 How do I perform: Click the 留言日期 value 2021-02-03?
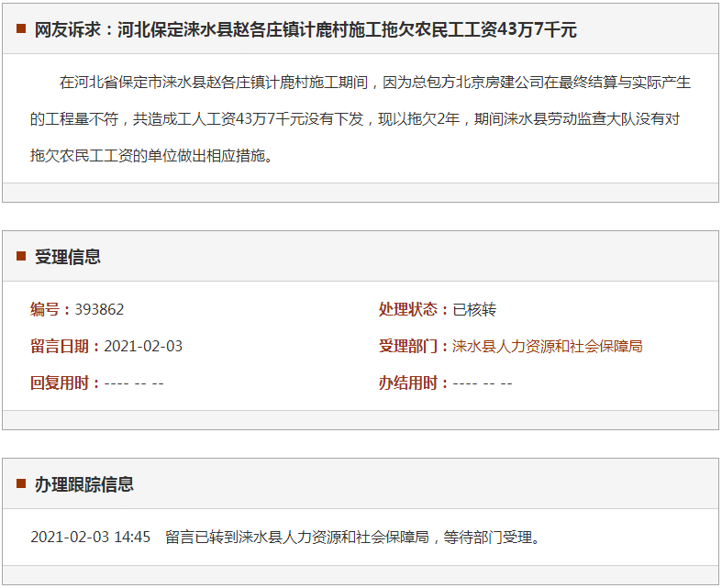coord(143,346)
